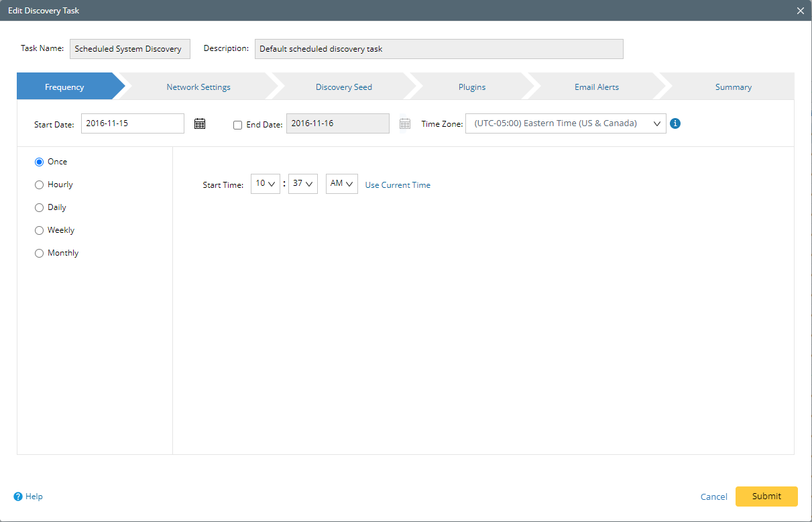
Task: Select the Hourly frequency option
Action: [39, 185]
